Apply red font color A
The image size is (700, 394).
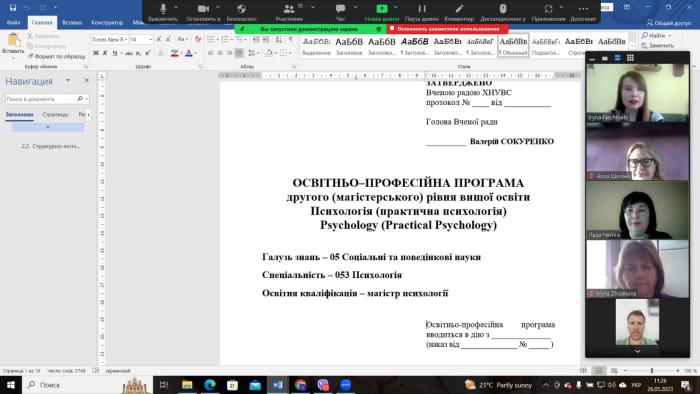click(x=188, y=53)
